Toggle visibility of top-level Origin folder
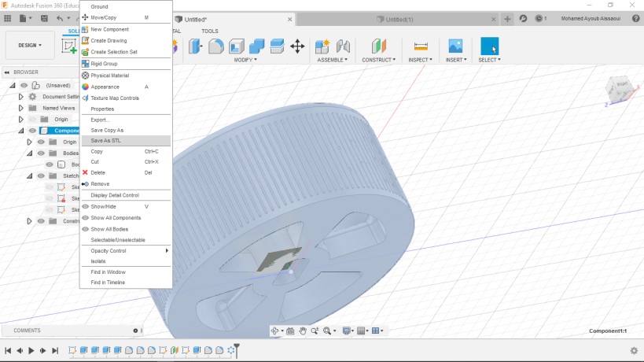 pyautogui.click(x=32, y=119)
